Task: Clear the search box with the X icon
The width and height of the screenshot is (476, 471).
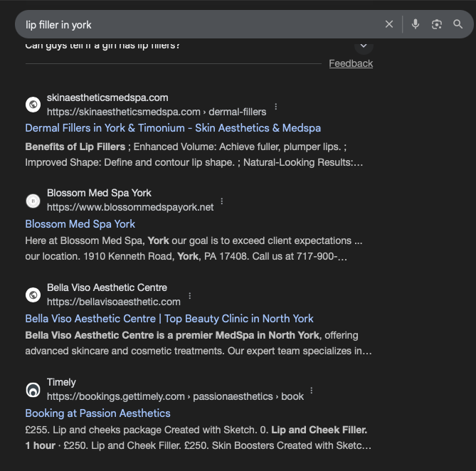Action: coord(389,24)
